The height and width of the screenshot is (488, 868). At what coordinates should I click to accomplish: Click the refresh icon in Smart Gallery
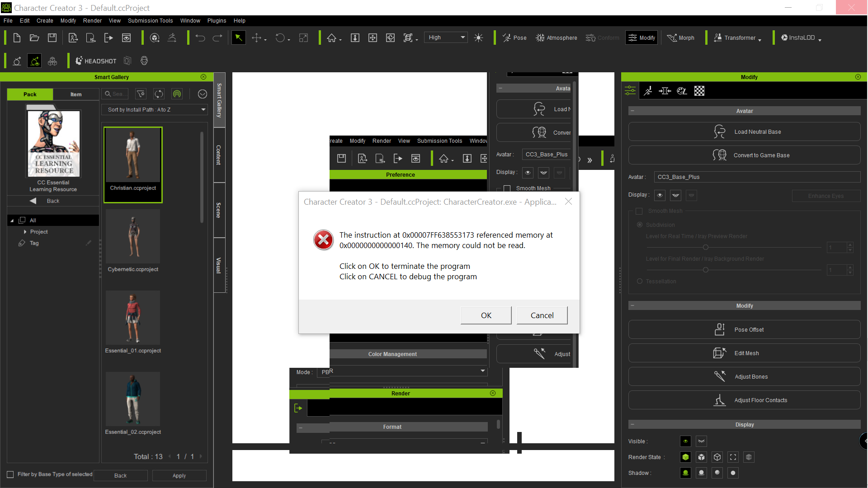tap(159, 94)
